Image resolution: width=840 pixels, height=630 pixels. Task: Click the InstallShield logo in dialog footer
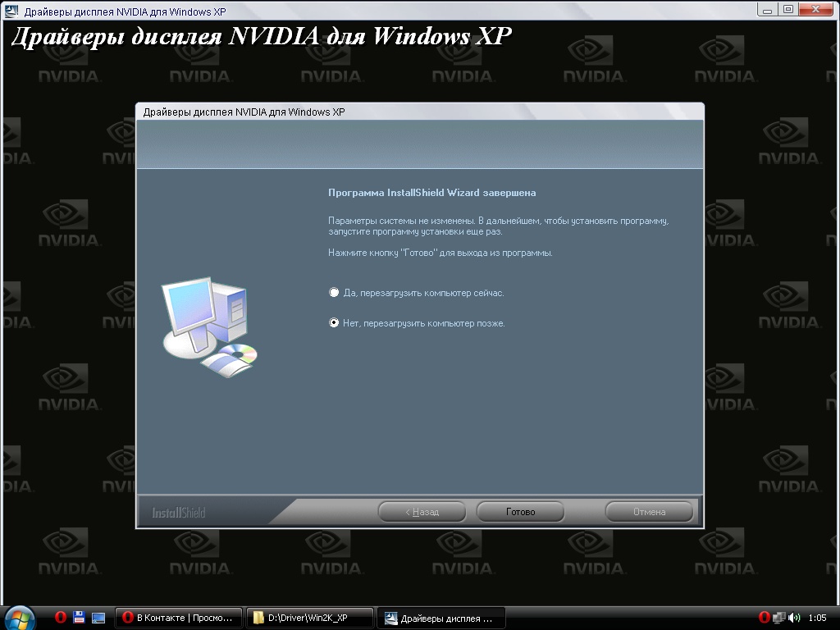click(x=178, y=513)
